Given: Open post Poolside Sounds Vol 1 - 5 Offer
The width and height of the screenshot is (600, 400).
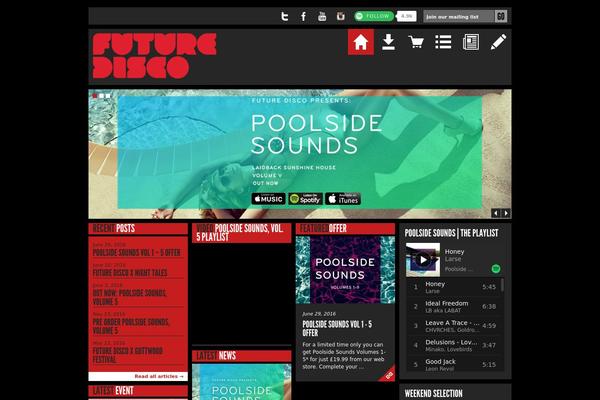Looking at the screenshot, I should (136, 253).
